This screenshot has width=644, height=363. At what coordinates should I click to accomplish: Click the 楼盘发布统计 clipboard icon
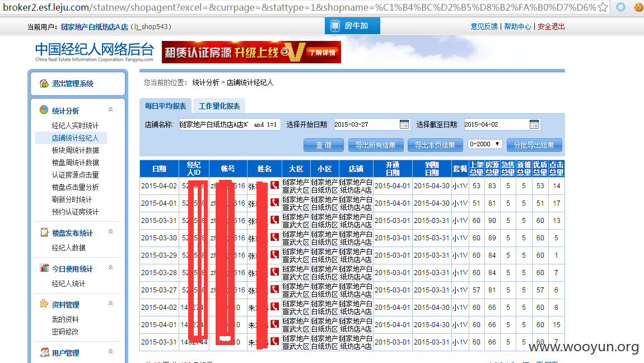click(44, 232)
